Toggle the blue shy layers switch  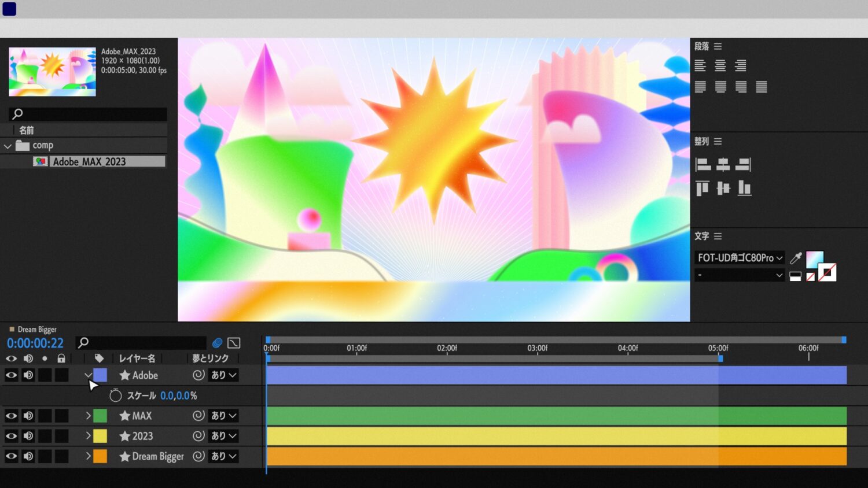pyautogui.click(x=217, y=343)
